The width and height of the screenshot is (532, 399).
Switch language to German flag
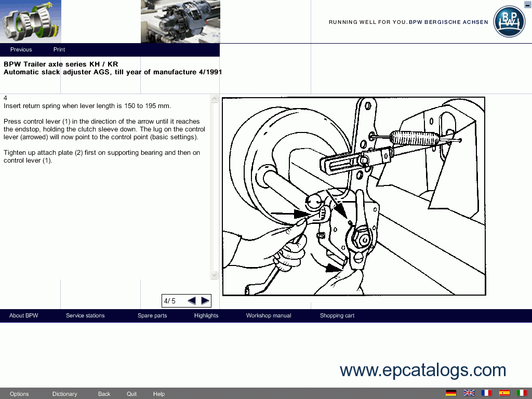click(451, 393)
